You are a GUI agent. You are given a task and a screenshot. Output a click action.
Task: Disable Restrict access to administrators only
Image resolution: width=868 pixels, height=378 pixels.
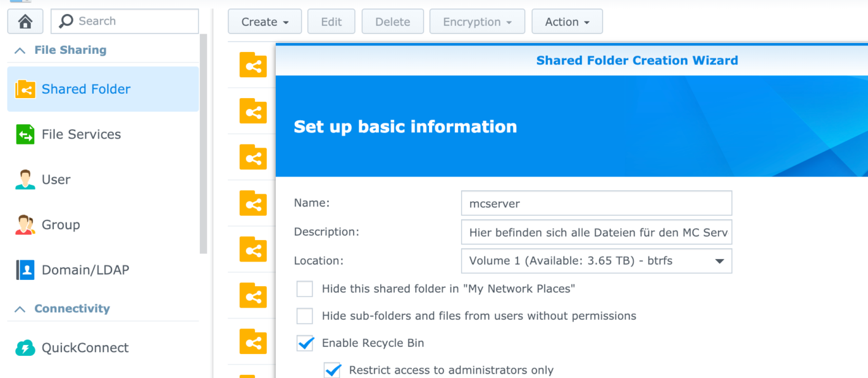[x=332, y=370]
